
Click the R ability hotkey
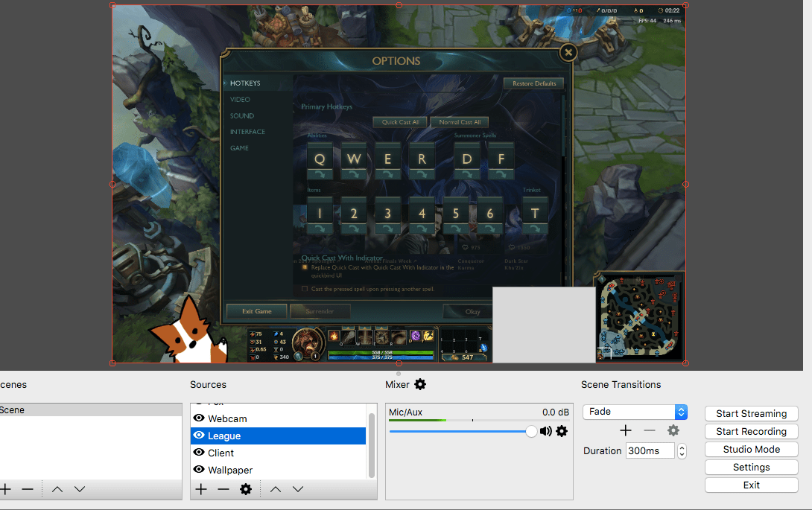[x=422, y=160]
